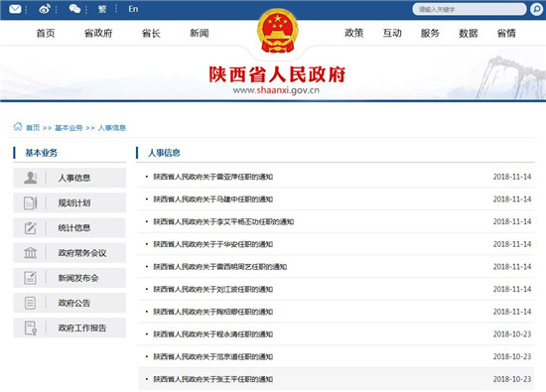This screenshot has width=546, height=392.
Task: Click the notepad icon for 新闻发布会
Action: click(31, 278)
